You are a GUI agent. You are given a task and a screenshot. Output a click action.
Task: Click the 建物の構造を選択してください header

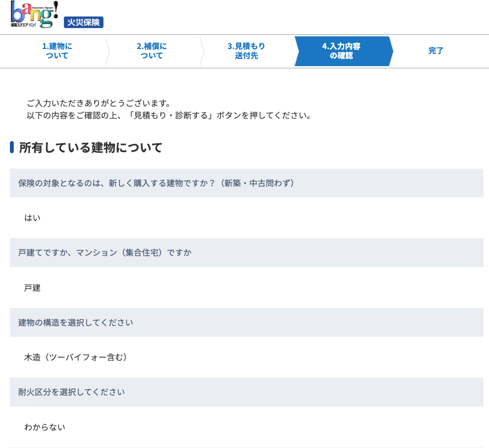pos(75,322)
